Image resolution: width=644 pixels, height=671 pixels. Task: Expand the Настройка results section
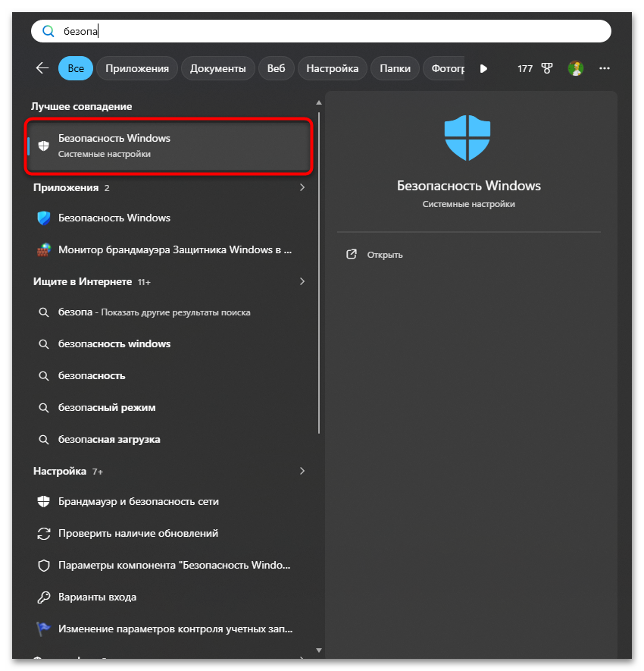[302, 471]
